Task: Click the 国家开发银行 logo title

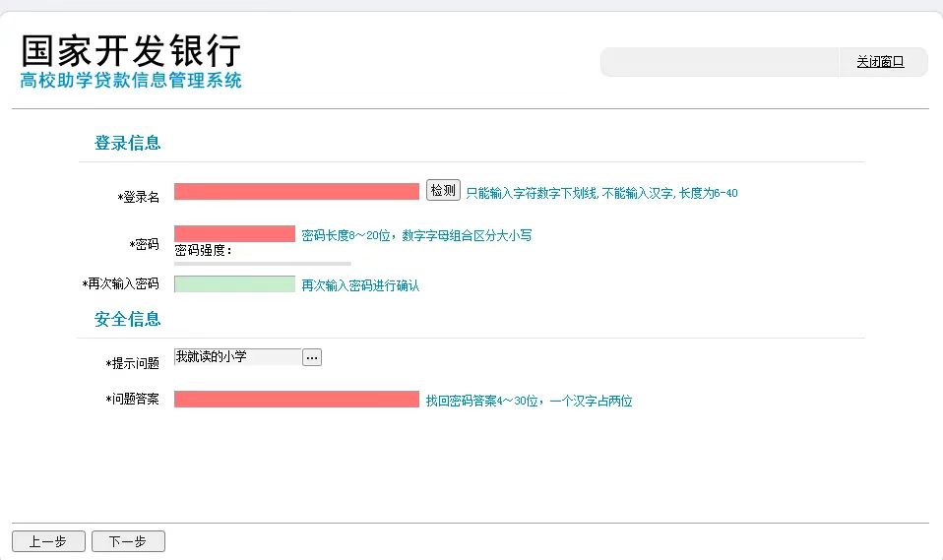Action: [131, 51]
